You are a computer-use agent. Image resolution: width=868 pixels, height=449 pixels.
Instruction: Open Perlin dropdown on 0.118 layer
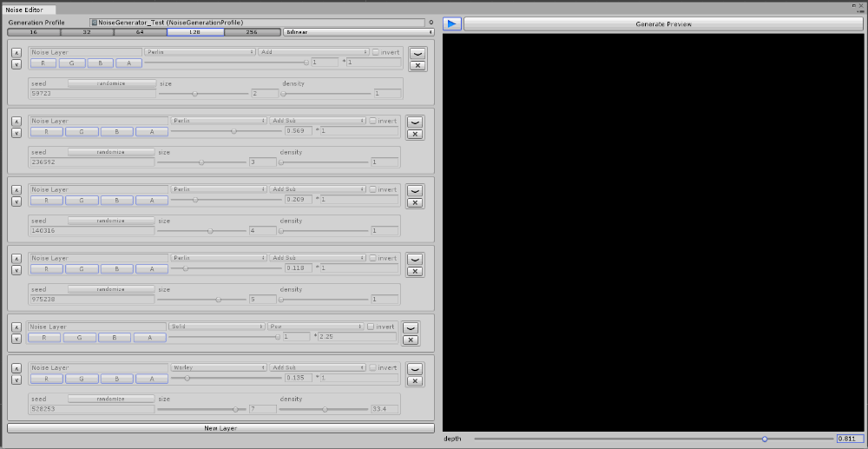click(x=219, y=258)
